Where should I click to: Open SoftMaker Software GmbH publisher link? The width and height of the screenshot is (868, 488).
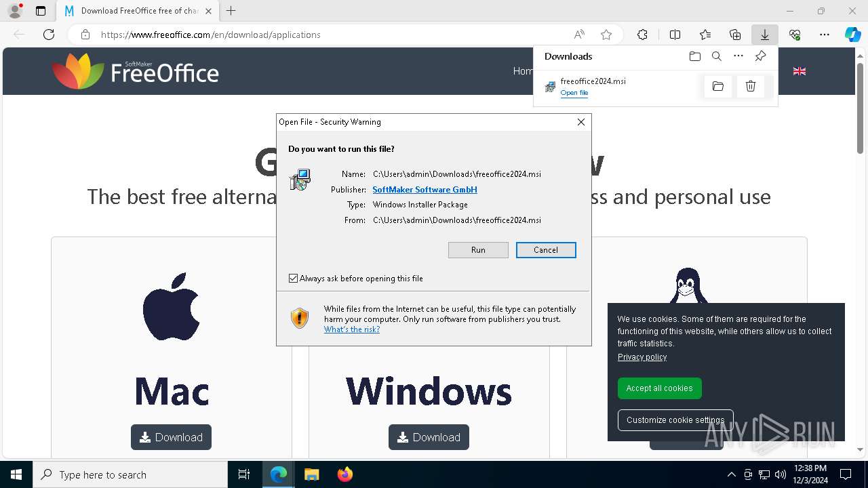[425, 190]
